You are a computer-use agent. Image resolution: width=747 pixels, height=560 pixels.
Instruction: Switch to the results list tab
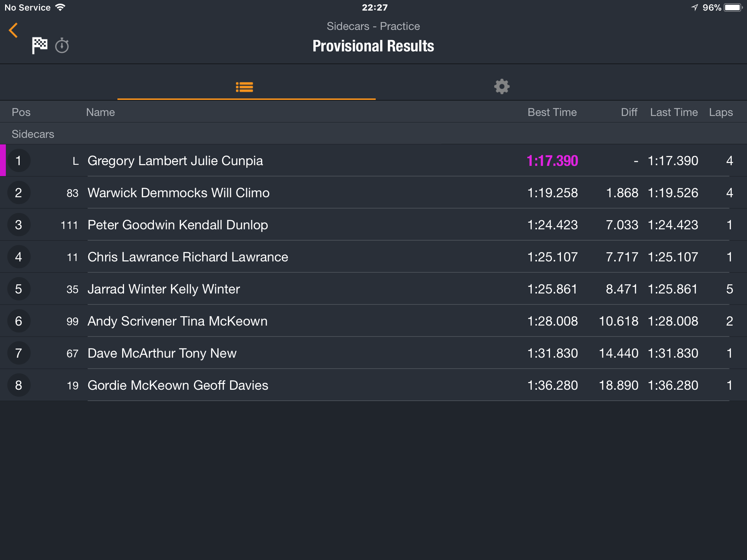tap(245, 87)
